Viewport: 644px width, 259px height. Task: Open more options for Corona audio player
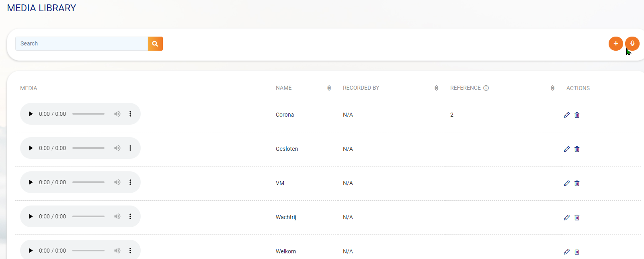click(x=130, y=114)
